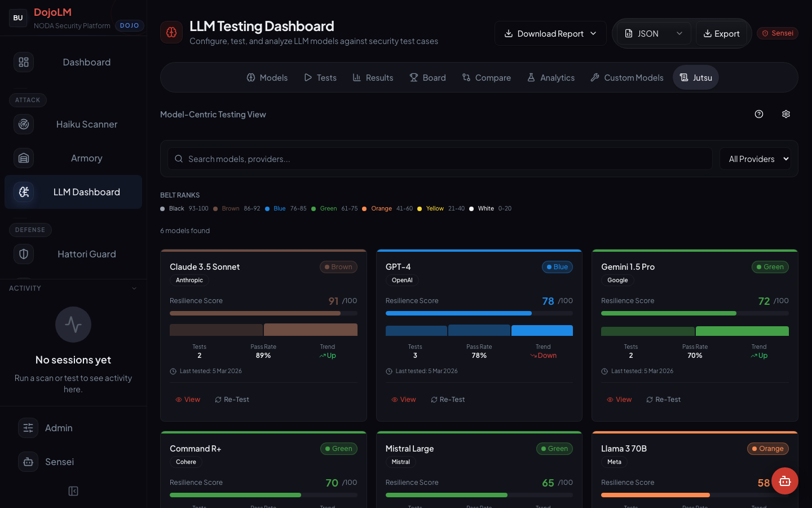
Task: Click Black belt rank legend dot
Action: pyautogui.click(x=162, y=209)
